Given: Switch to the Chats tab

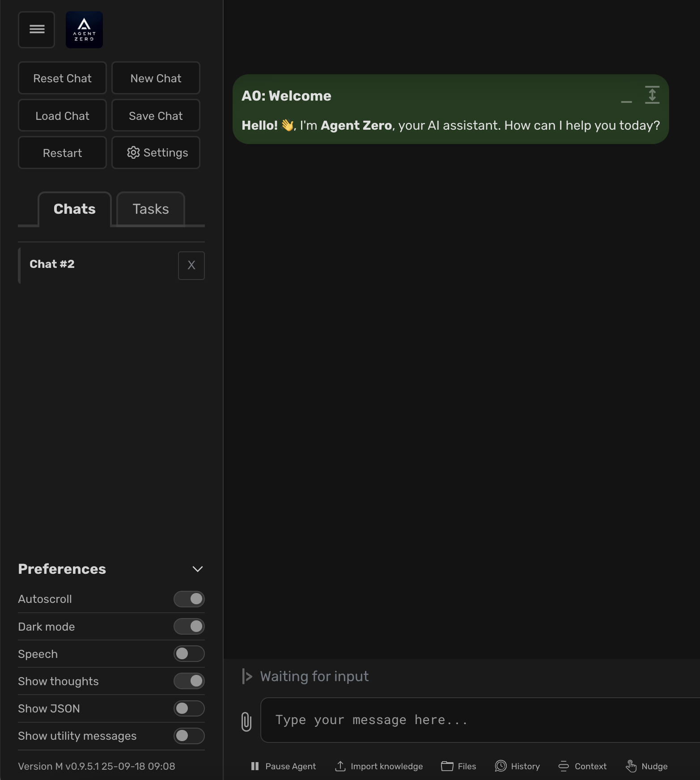Looking at the screenshot, I should click(x=75, y=209).
